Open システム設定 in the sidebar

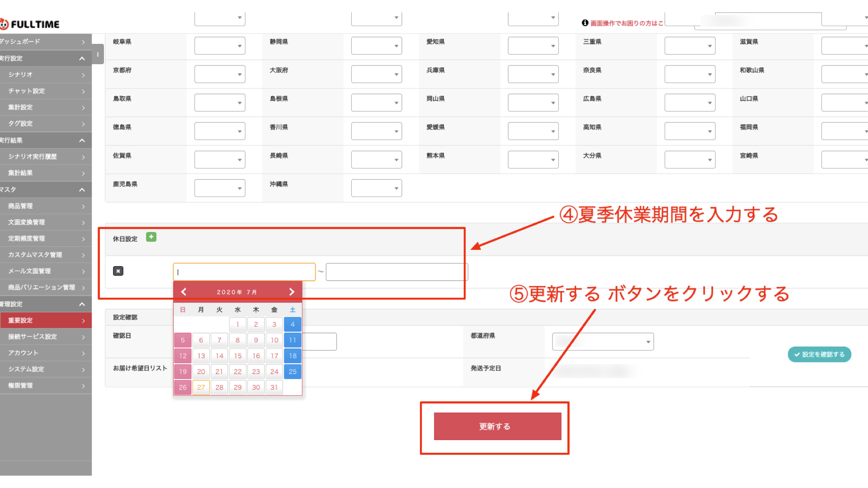[46, 369]
